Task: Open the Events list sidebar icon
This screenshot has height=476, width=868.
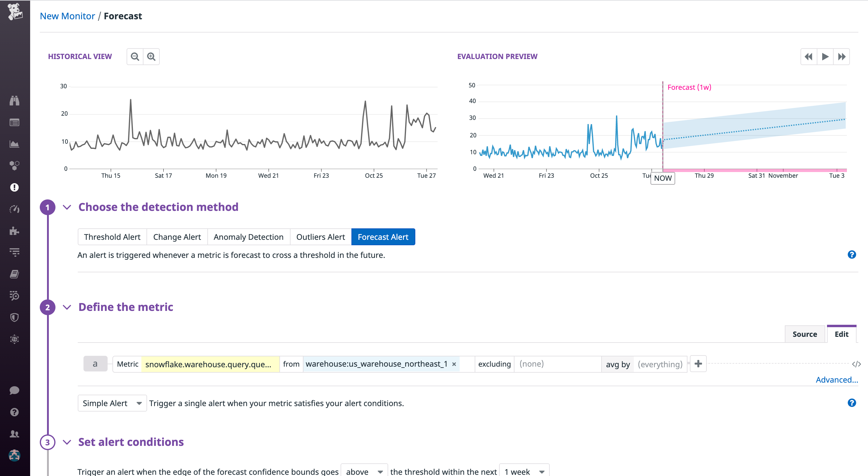Action: (14, 122)
